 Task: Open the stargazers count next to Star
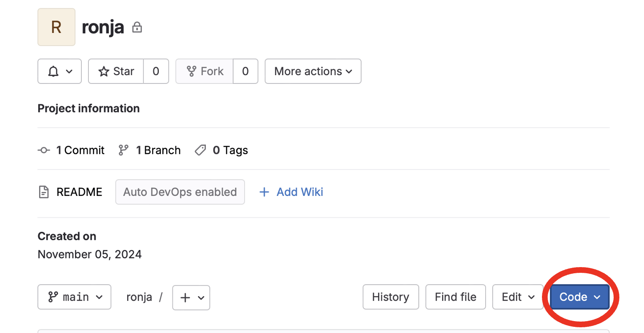point(156,71)
